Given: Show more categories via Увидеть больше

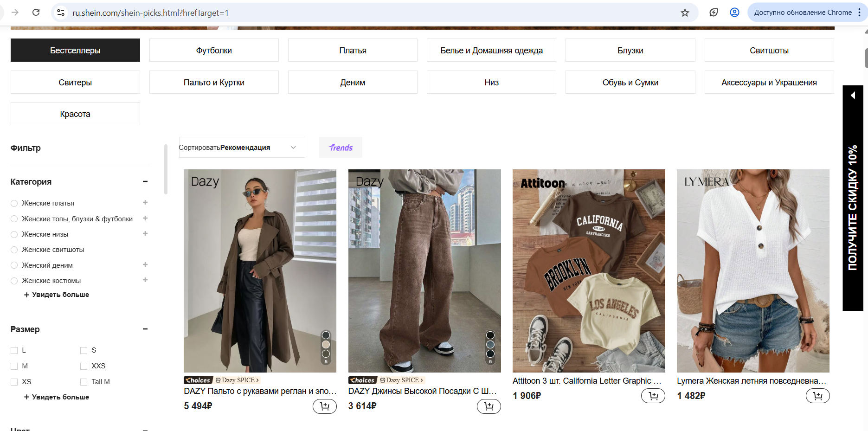Looking at the screenshot, I should coord(57,295).
